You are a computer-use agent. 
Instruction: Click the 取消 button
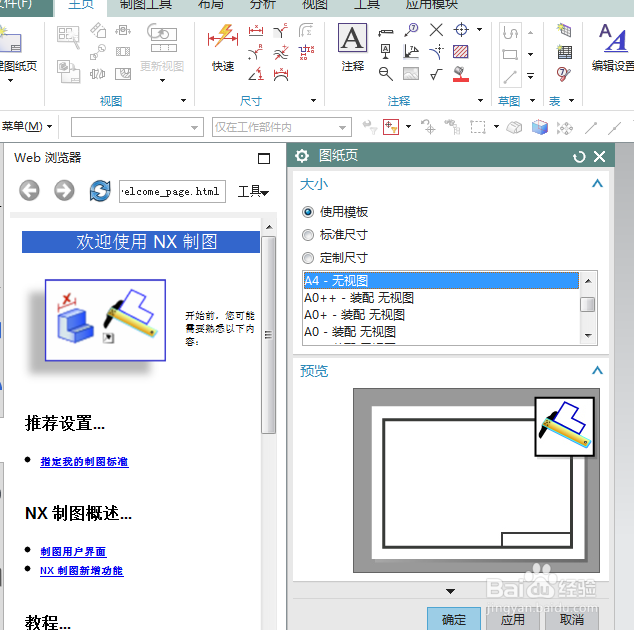click(x=571, y=619)
